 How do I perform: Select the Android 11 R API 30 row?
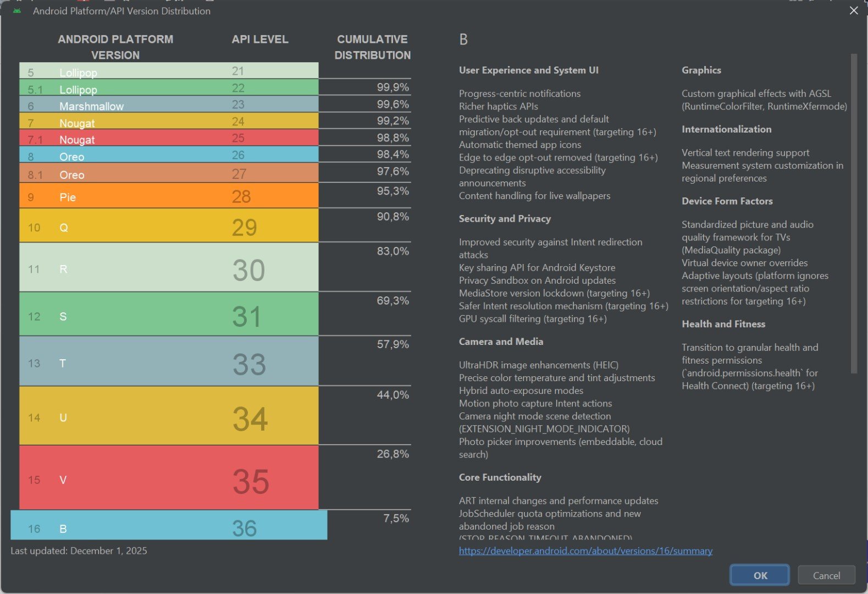click(169, 267)
